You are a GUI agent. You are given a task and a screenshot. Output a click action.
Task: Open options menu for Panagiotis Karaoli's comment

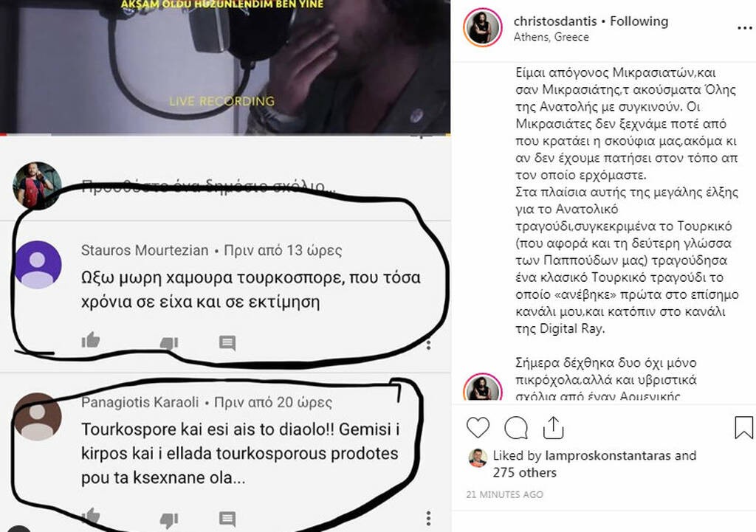click(x=429, y=518)
